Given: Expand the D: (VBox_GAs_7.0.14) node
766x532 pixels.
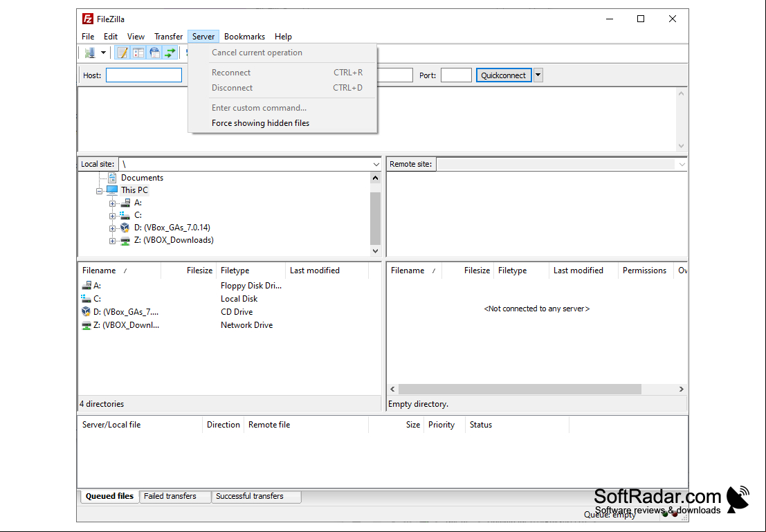Looking at the screenshot, I should click(x=112, y=228).
